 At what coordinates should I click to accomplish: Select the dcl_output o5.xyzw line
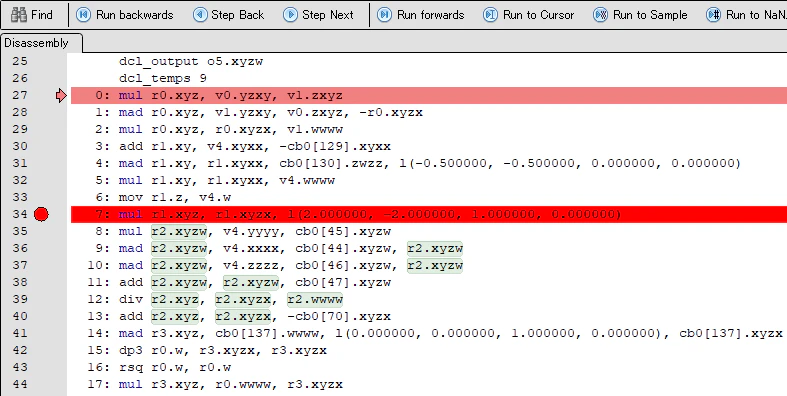click(191, 61)
